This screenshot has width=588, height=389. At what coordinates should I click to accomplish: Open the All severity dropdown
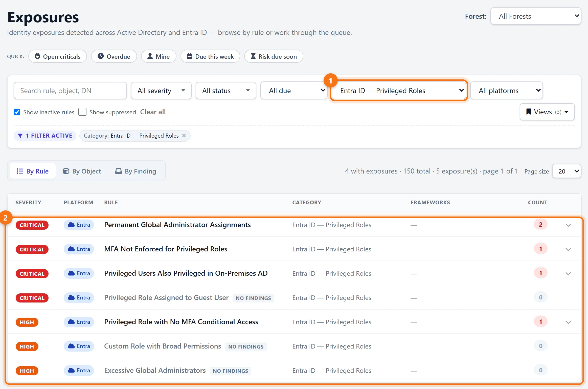coord(161,91)
